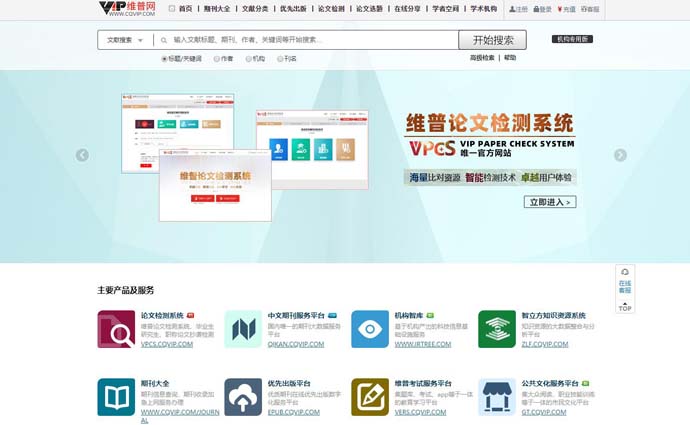This screenshot has width=690, height=425.
Task: Click the 登录 lock icon link
Action: pyautogui.click(x=542, y=9)
